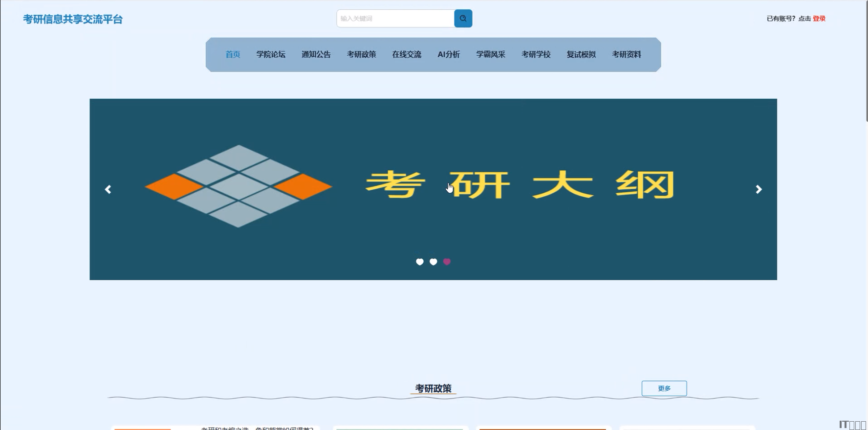Click the blue search magnifier button
868x430 pixels.
click(x=463, y=19)
